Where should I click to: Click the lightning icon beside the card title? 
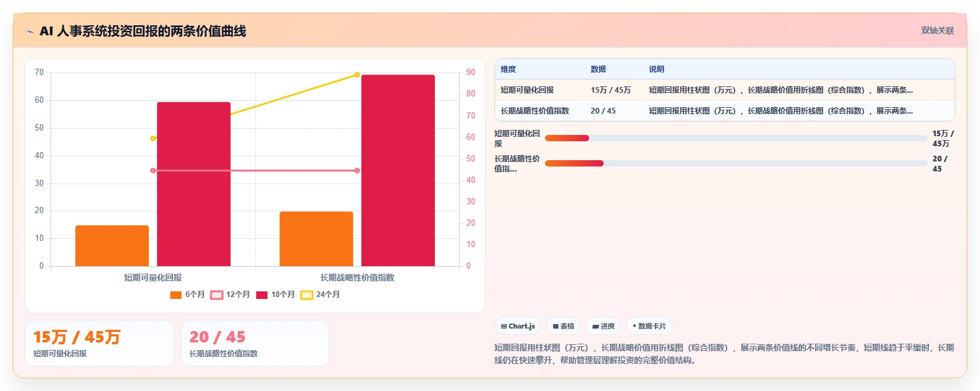[x=30, y=32]
